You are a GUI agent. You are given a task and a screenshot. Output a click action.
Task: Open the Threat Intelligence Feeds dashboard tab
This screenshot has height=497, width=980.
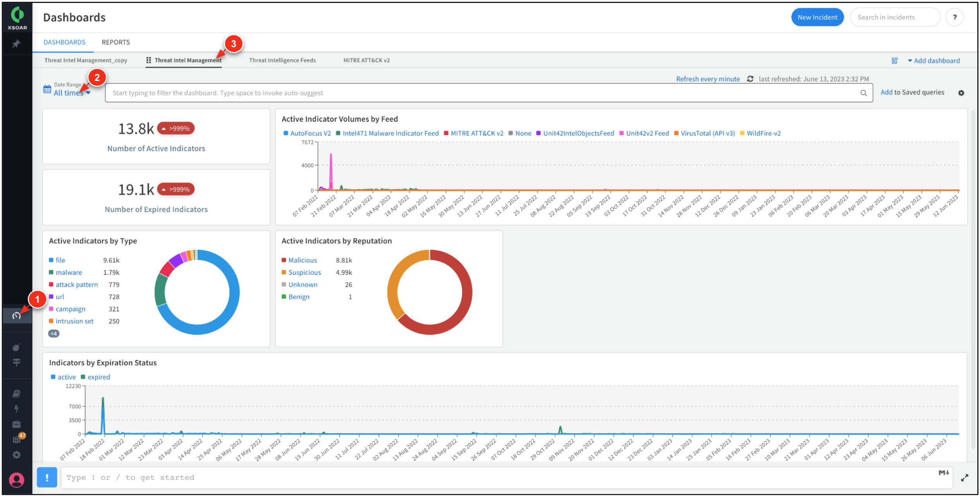(282, 60)
